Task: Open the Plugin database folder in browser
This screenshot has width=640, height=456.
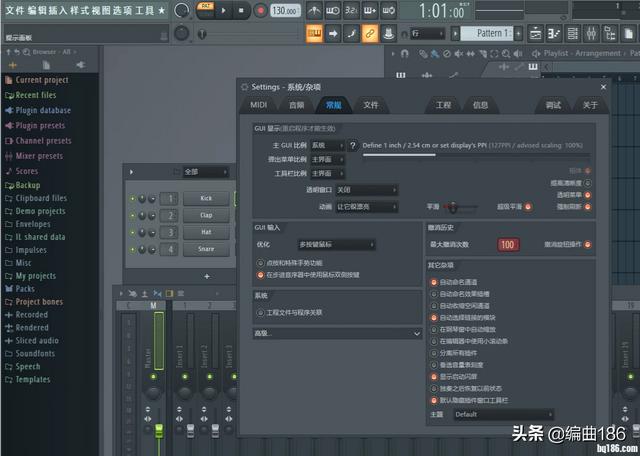Action: pyautogui.click(x=43, y=110)
